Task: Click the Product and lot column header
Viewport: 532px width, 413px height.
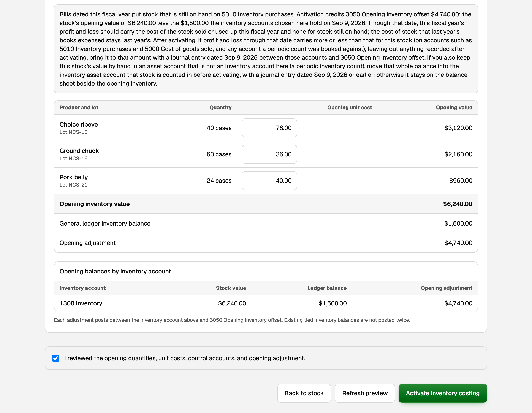Action: click(79, 107)
